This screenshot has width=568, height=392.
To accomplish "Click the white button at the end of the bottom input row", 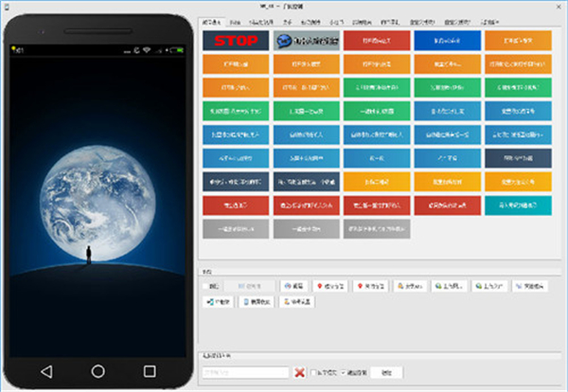I will pos(386,373).
